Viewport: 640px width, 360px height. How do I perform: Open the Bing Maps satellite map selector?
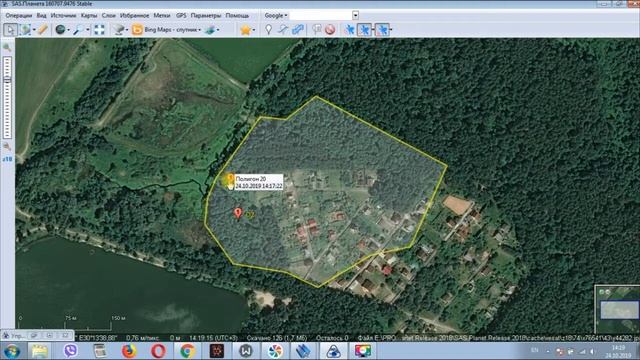click(x=167, y=29)
